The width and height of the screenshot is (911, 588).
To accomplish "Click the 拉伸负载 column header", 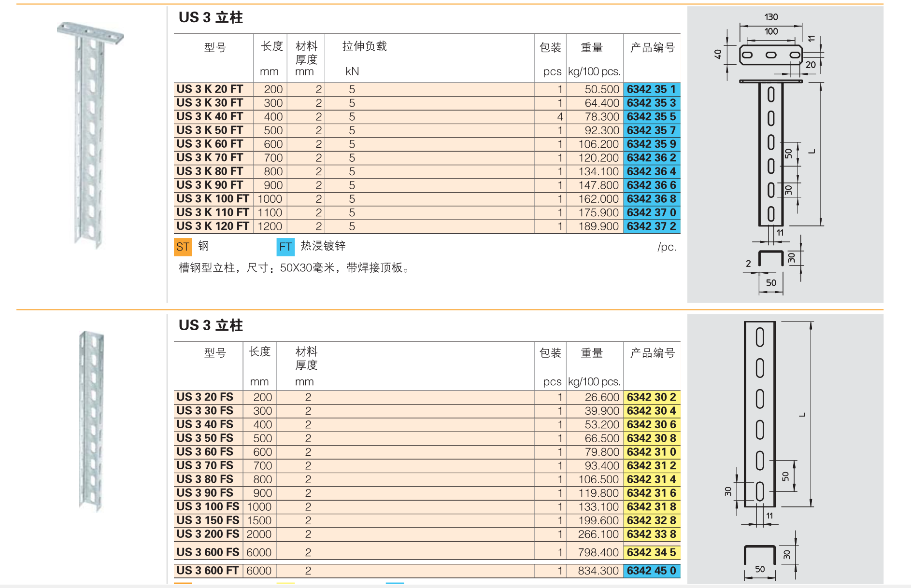I will pyautogui.click(x=364, y=46).
